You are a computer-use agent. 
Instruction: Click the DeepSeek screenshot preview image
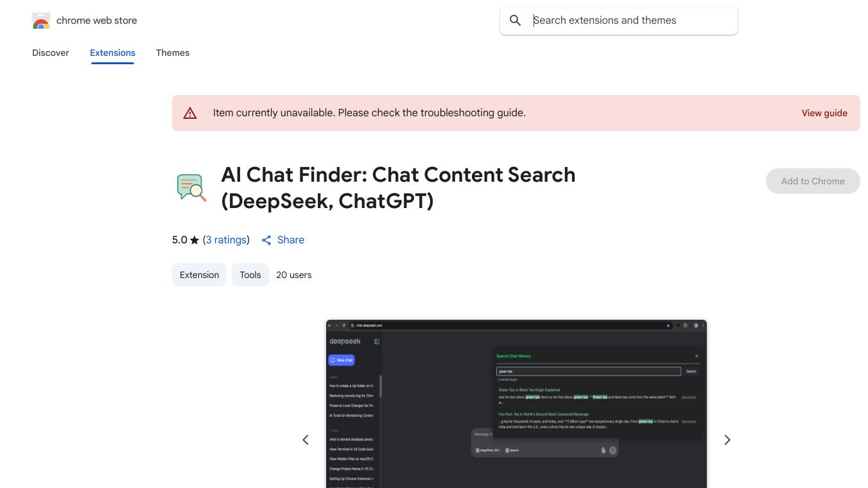(x=516, y=403)
